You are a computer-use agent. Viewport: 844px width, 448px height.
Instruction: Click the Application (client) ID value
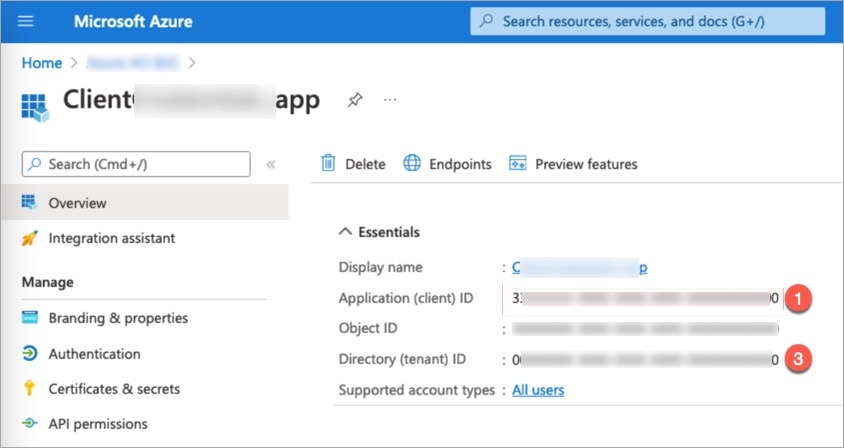click(645, 298)
